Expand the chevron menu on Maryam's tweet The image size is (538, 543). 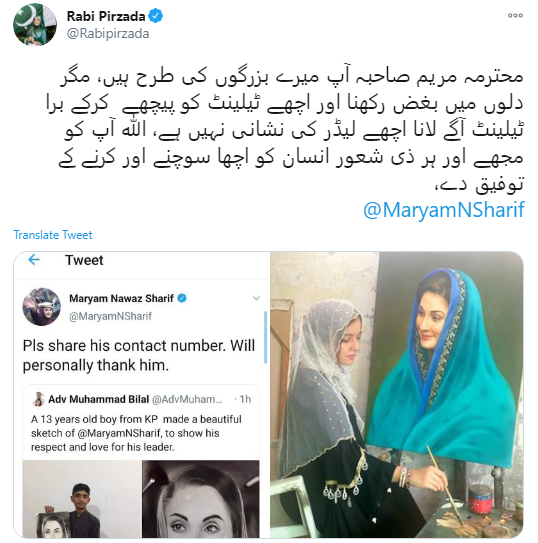click(x=256, y=298)
